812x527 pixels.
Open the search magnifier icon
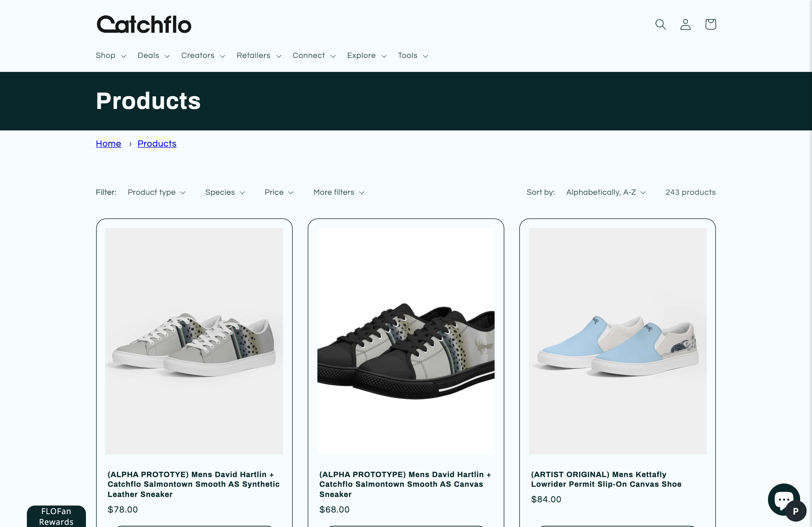661,24
